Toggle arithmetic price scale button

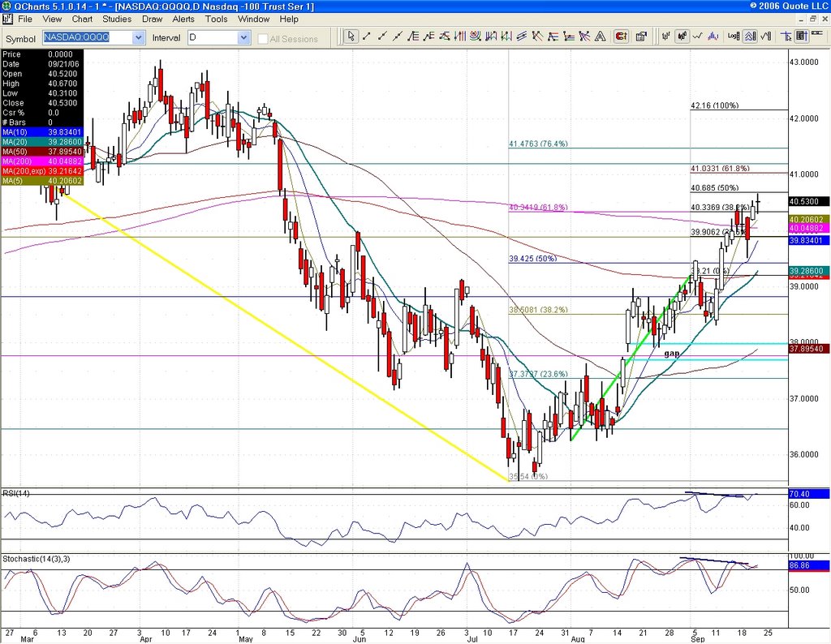tap(749, 36)
